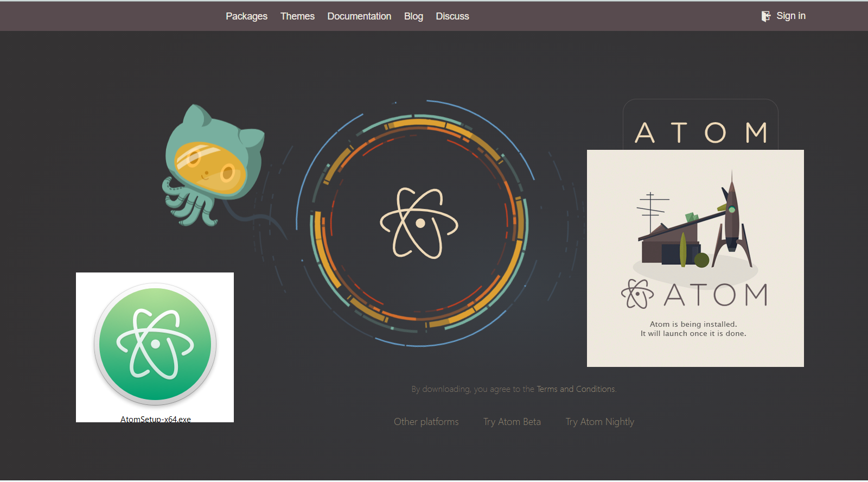Click the central Atom logo
This screenshot has width=868, height=482.
point(419,223)
